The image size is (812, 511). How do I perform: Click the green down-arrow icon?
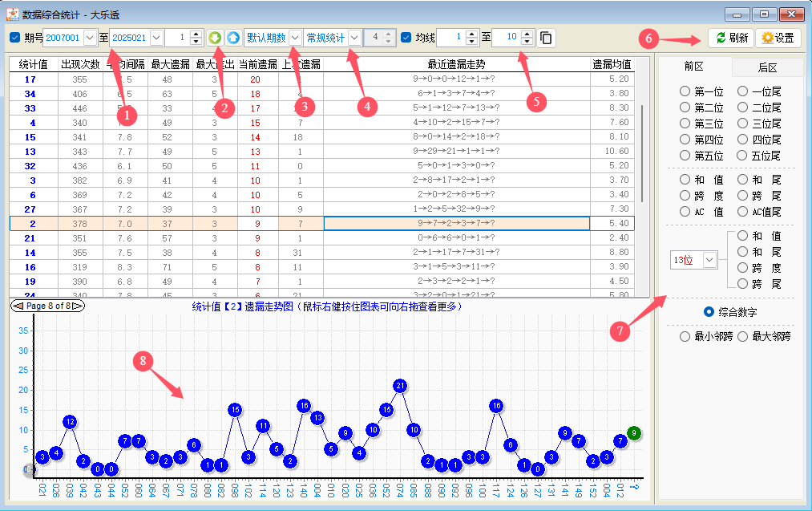(x=215, y=38)
